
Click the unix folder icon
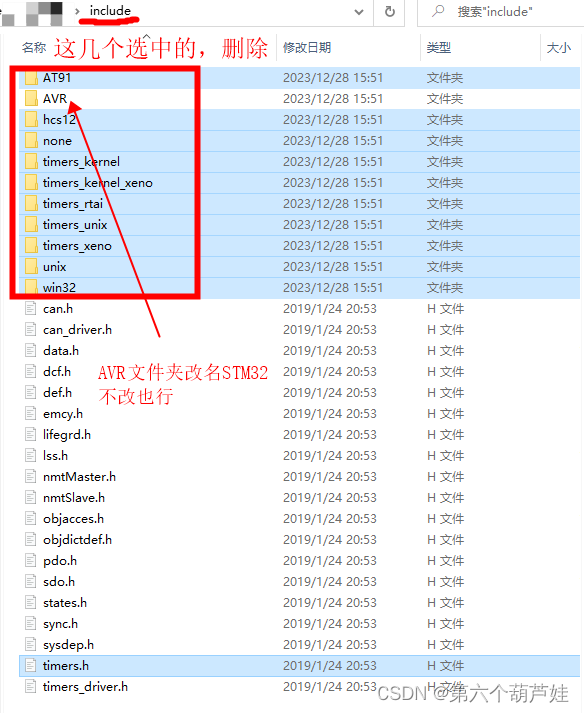pos(31,266)
